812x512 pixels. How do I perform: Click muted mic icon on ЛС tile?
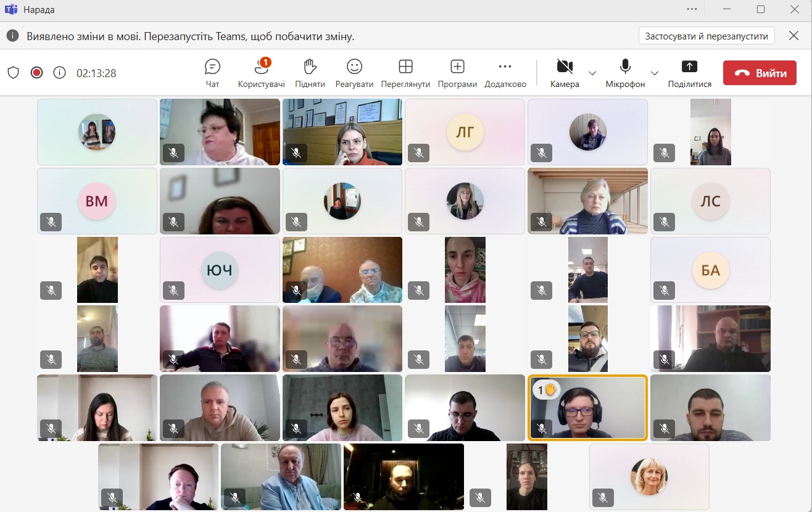coord(665,221)
